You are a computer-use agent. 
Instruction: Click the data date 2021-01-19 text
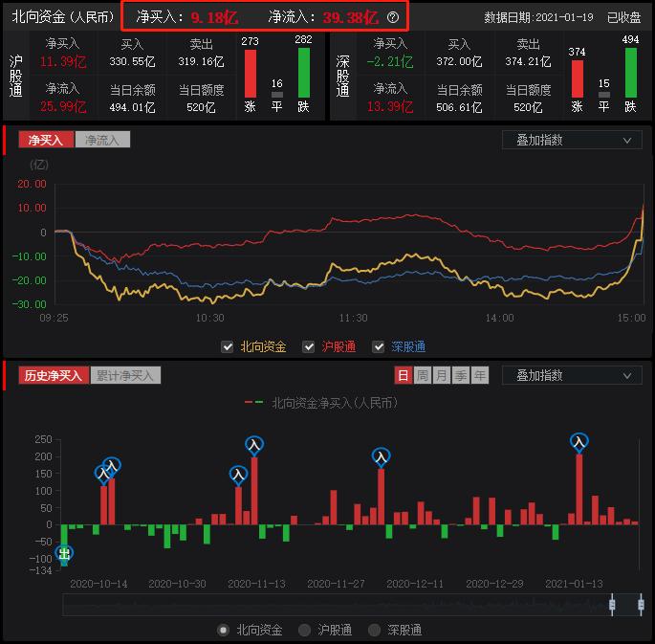point(564,17)
